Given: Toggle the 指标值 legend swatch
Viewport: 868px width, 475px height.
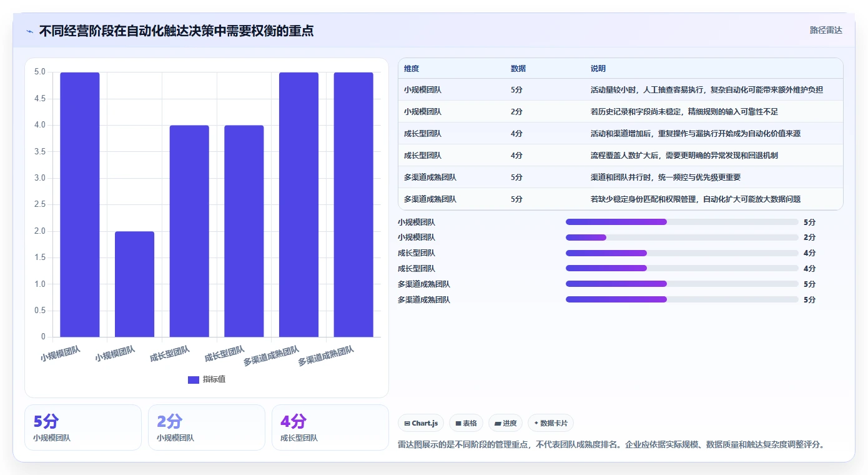Looking at the screenshot, I should tap(194, 379).
